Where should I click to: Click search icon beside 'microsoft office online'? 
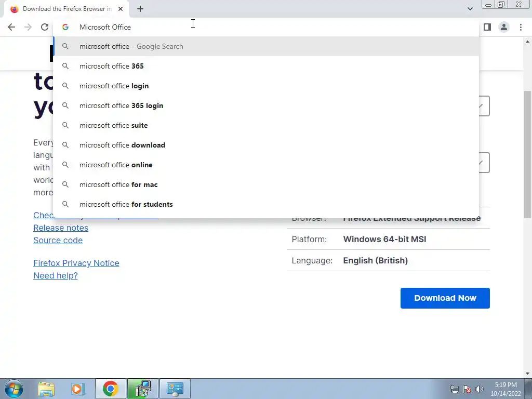click(65, 165)
